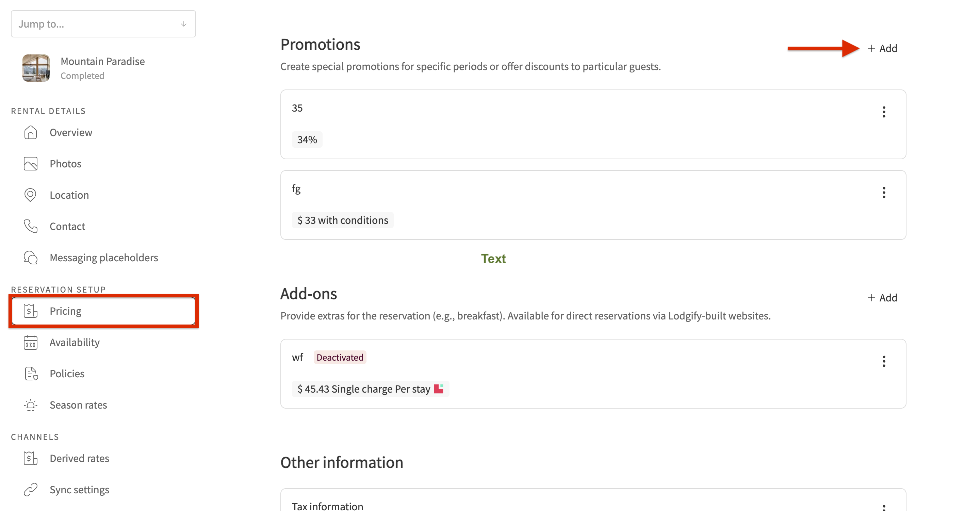Select Pricing in the sidebar

click(103, 311)
